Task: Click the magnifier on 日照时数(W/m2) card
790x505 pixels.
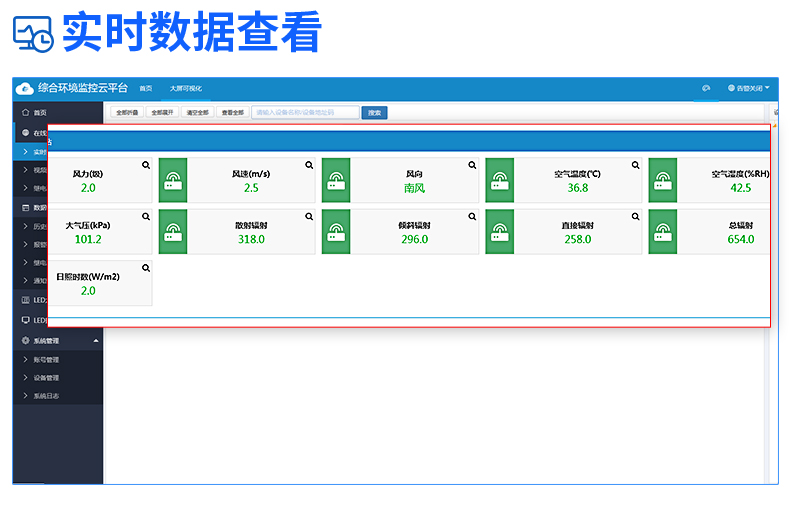Action: [x=146, y=268]
